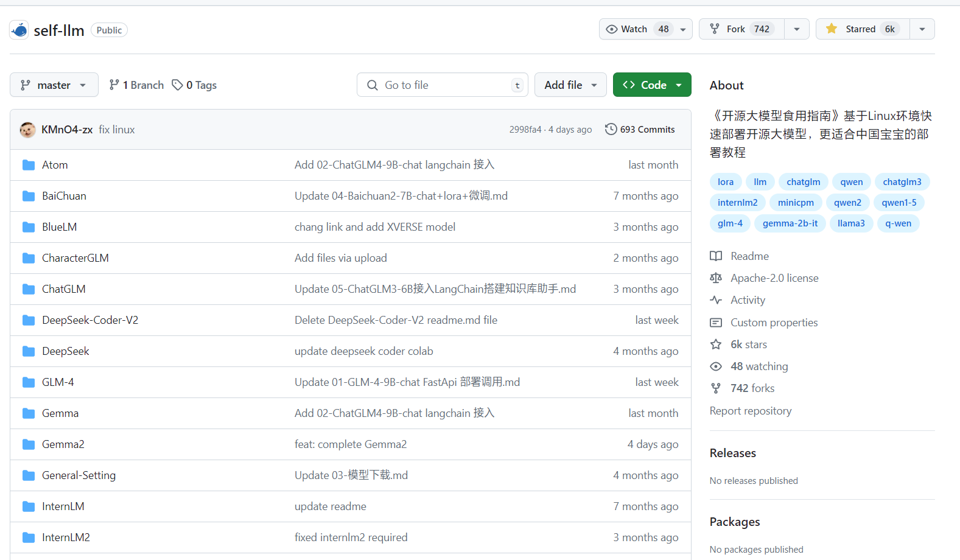960x560 pixels.
Task: Click the InternLM2 folder icon
Action: click(x=29, y=537)
